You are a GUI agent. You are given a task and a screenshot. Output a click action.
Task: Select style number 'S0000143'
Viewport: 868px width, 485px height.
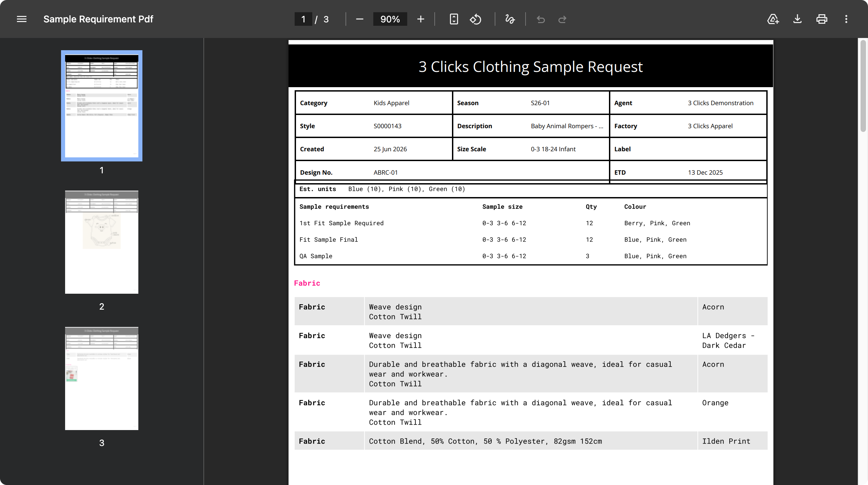[x=388, y=126]
